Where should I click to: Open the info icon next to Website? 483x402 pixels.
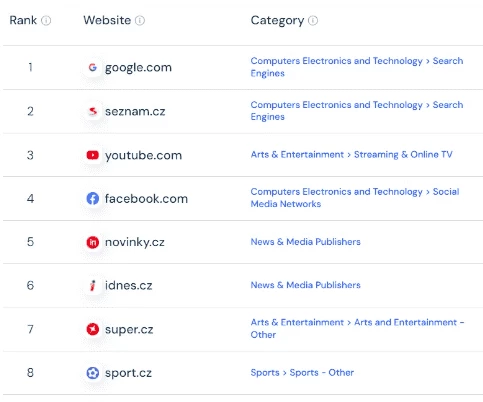(x=140, y=21)
